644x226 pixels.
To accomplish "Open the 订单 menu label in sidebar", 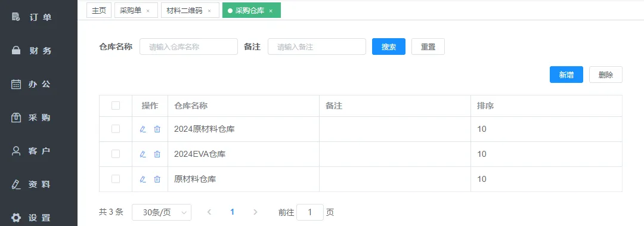I will coord(41,17).
